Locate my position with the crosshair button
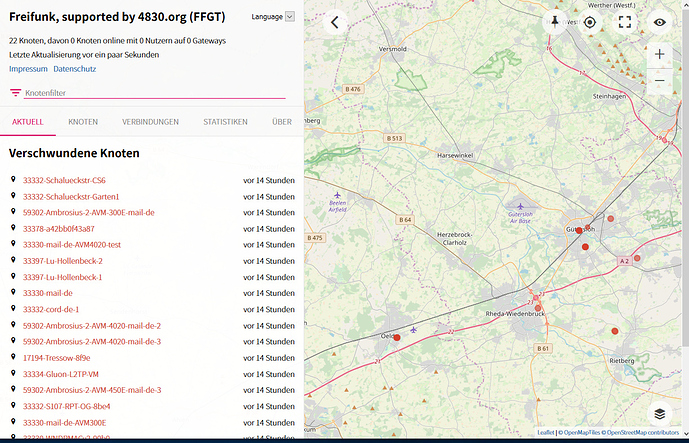 pyautogui.click(x=590, y=22)
